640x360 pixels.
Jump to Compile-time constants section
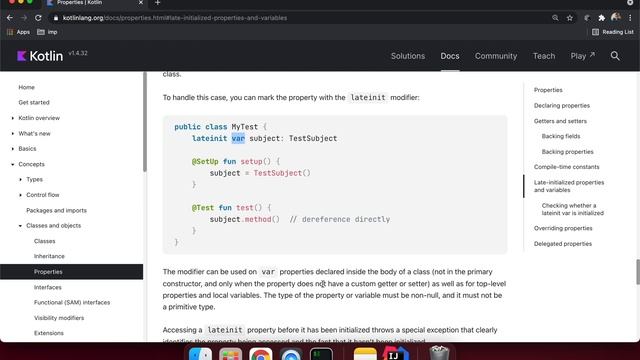click(x=567, y=167)
